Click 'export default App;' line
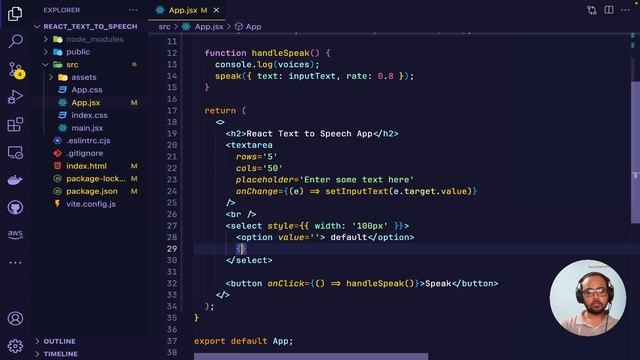640x360 pixels. (x=243, y=341)
